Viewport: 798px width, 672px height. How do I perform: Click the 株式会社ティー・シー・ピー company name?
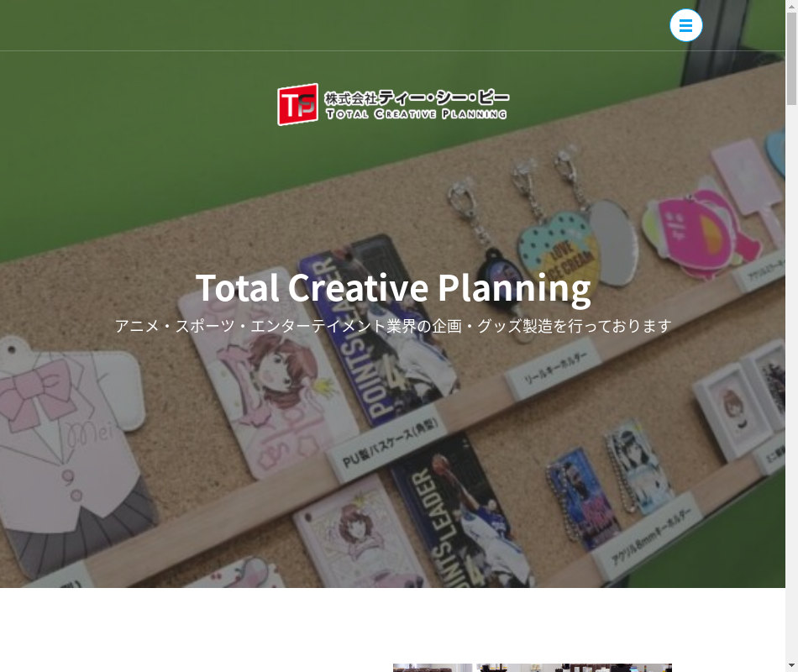coord(417,97)
